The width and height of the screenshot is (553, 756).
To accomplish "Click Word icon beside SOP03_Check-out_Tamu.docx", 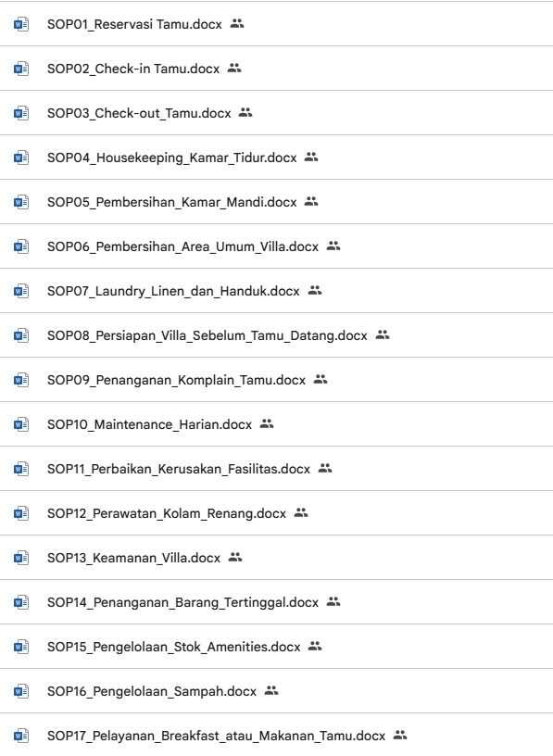I will [21, 113].
